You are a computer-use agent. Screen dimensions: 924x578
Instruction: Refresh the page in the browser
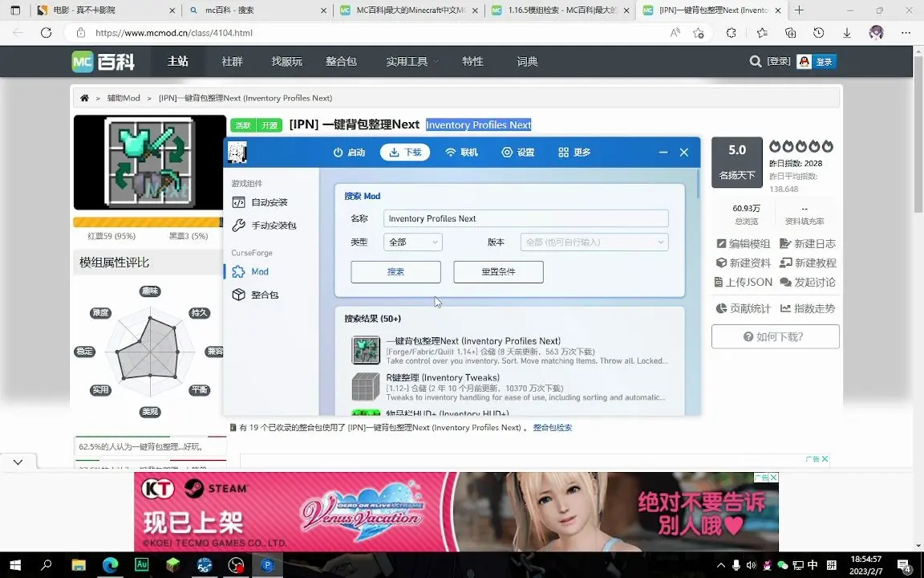pyautogui.click(x=46, y=33)
